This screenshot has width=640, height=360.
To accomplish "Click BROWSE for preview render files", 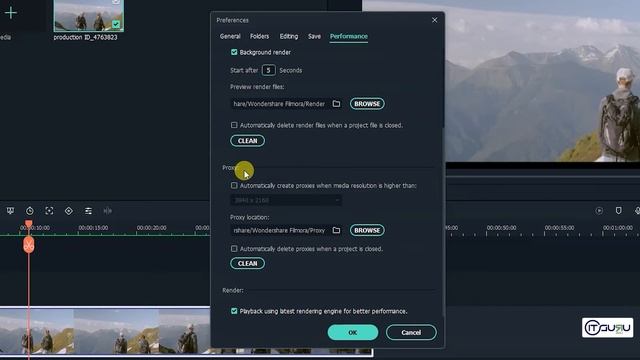I will [367, 104].
